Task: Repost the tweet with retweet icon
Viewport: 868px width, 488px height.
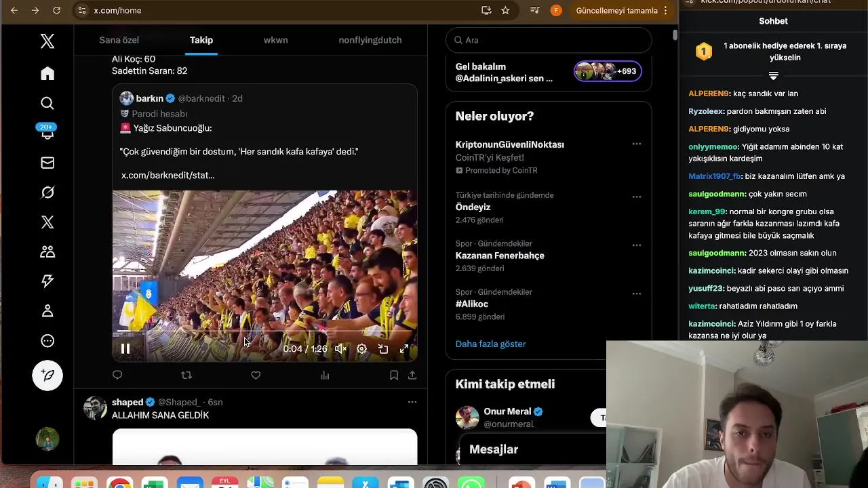Action: (186, 375)
